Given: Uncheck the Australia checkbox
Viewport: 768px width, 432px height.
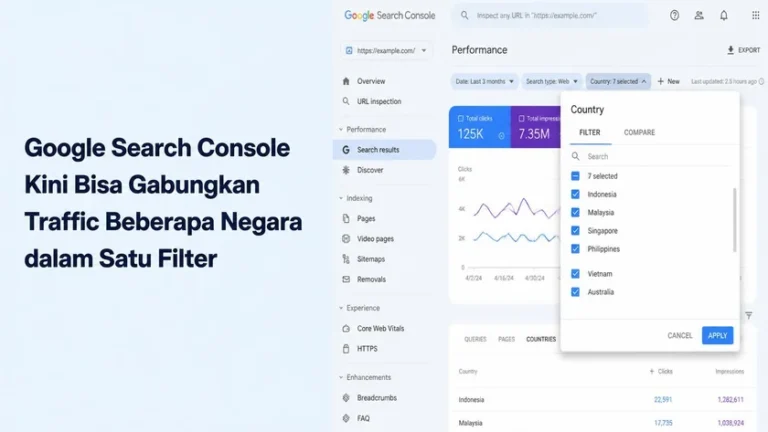Looking at the screenshot, I should tap(576, 292).
